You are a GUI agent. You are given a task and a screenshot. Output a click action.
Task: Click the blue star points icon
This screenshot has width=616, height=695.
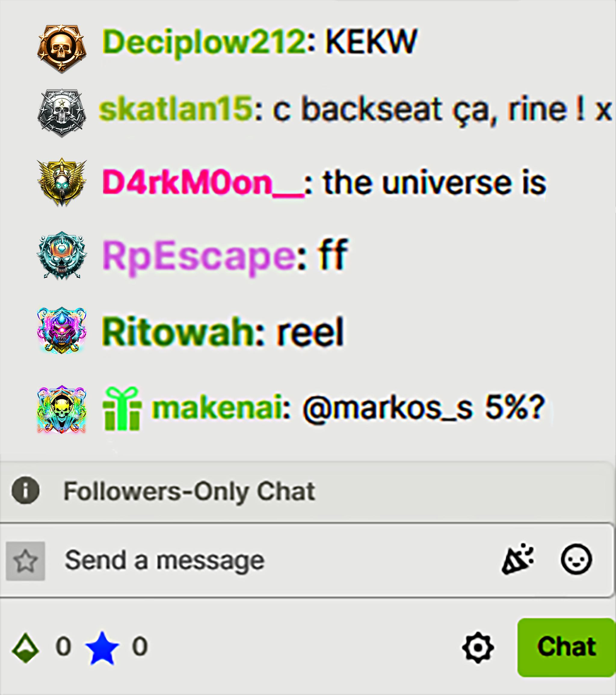click(102, 648)
